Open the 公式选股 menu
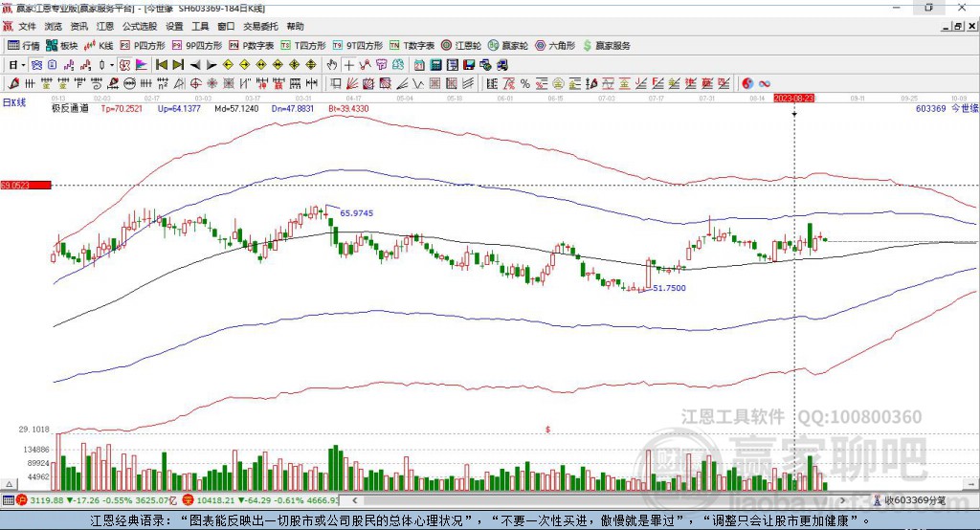The height and width of the screenshot is (530, 980). pyautogui.click(x=140, y=26)
